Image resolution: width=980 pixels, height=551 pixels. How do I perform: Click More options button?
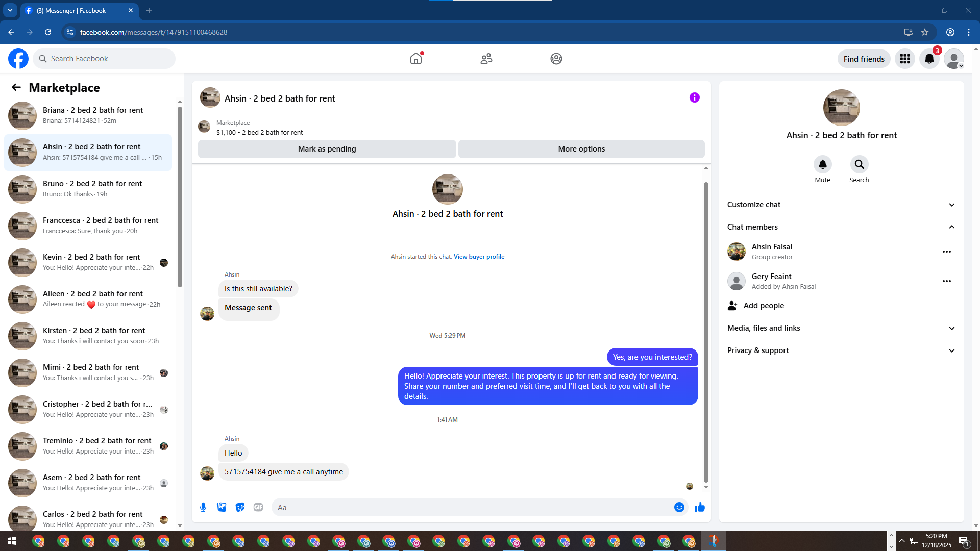click(x=581, y=149)
